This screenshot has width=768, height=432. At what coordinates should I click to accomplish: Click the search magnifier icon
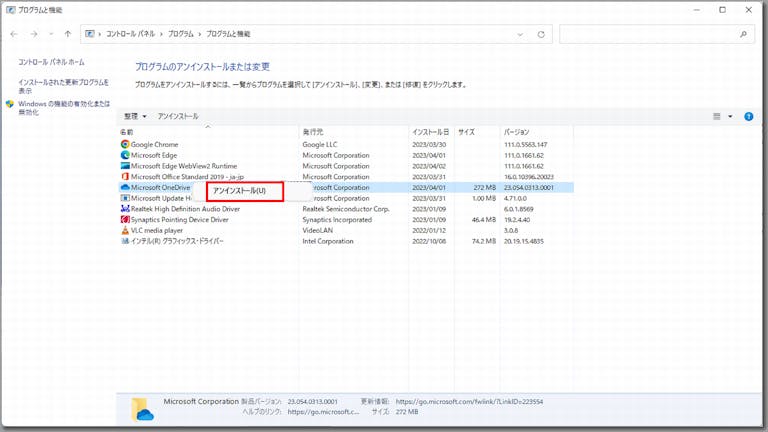(744, 34)
